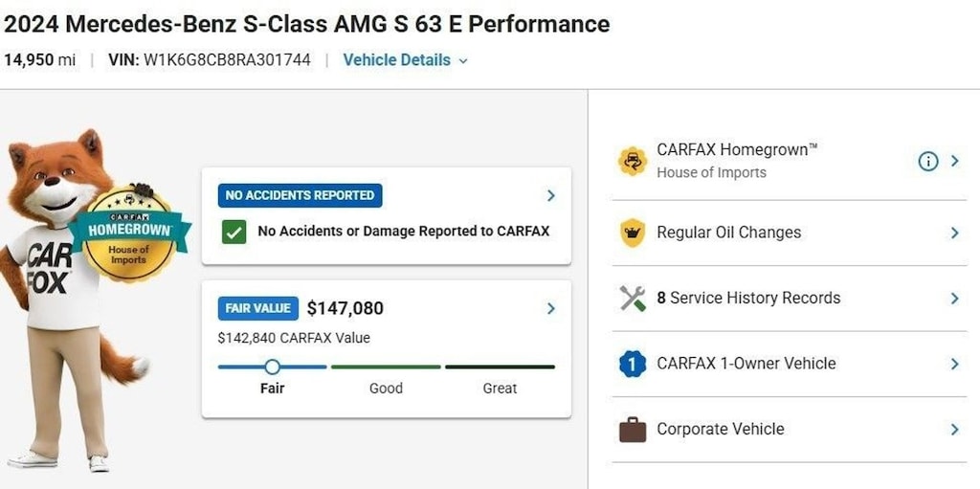Expand the Regular Oil Changes row arrow

click(x=954, y=233)
